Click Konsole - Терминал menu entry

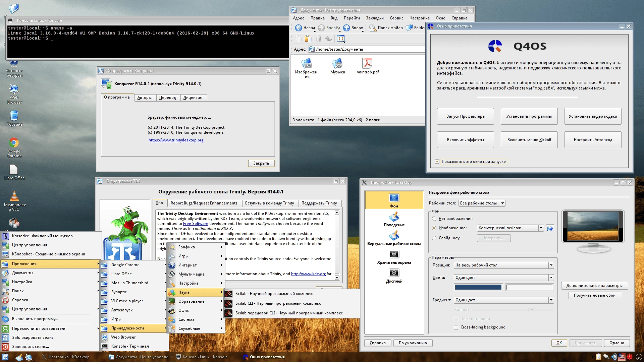coord(134,346)
